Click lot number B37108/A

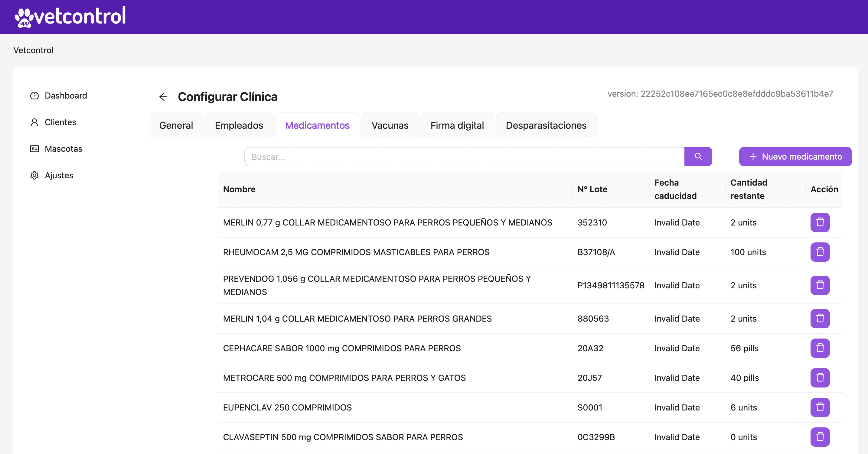[596, 252]
